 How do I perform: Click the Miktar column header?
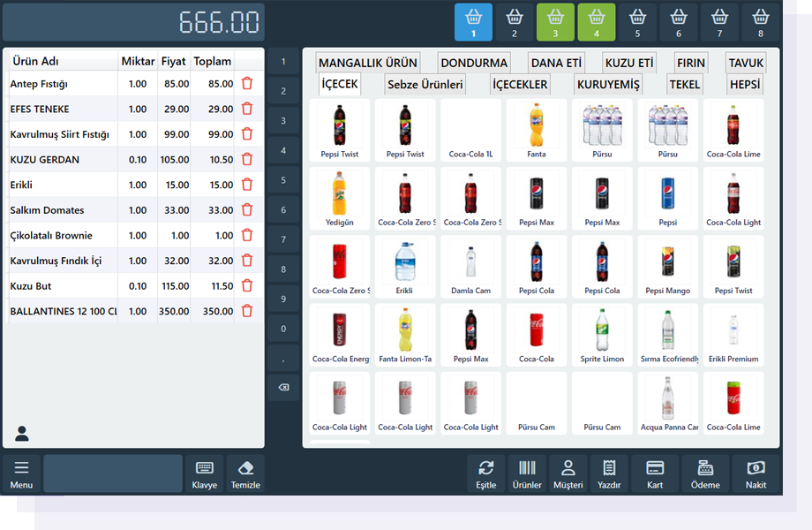pyautogui.click(x=138, y=61)
